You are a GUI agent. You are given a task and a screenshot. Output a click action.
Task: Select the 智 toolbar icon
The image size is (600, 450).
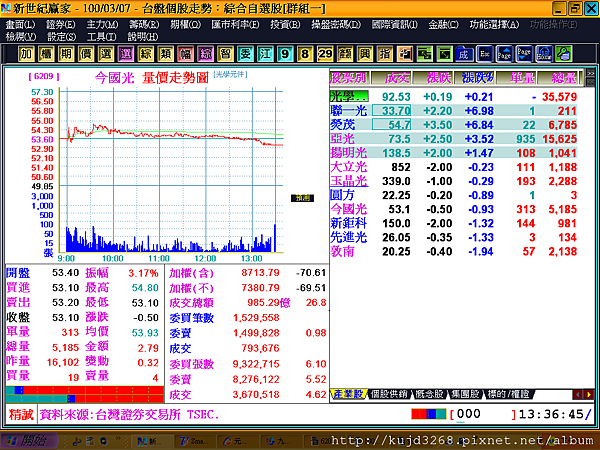(x=225, y=54)
